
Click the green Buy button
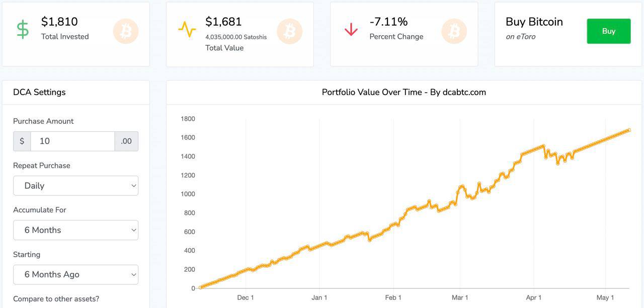609,31
